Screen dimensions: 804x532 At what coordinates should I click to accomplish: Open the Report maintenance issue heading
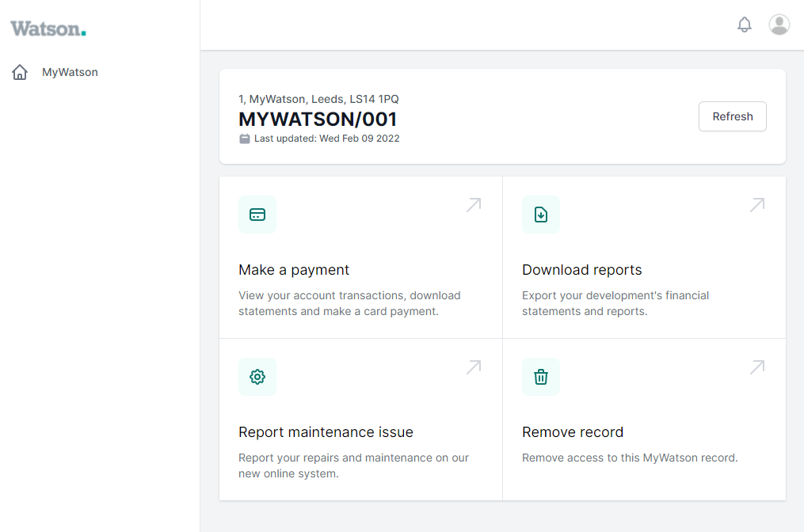[326, 432]
